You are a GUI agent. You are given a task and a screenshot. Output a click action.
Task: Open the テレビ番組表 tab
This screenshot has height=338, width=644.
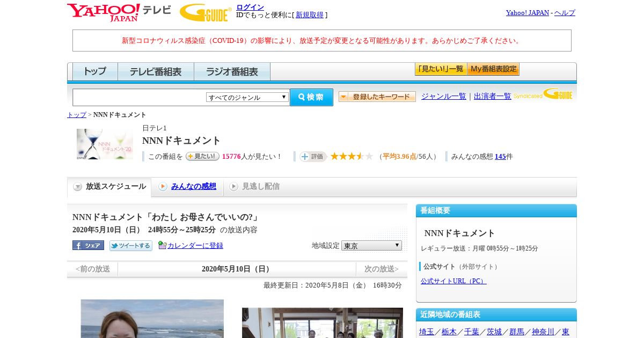pos(156,71)
